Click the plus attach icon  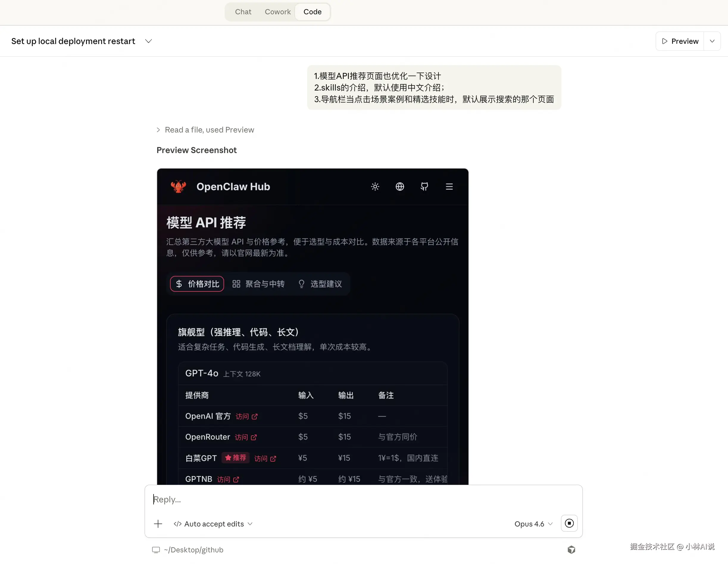tap(158, 524)
